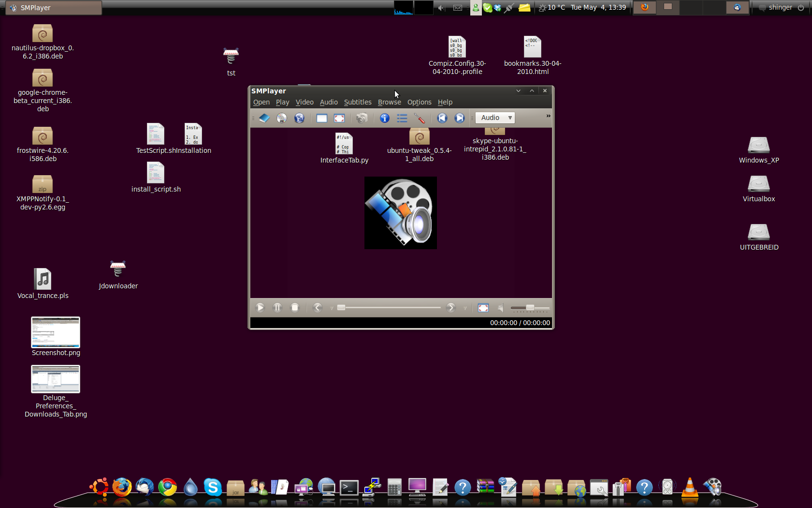Toggle fullscreen in bottom control bar
The image size is (812, 508).
click(x=483, y=308)
